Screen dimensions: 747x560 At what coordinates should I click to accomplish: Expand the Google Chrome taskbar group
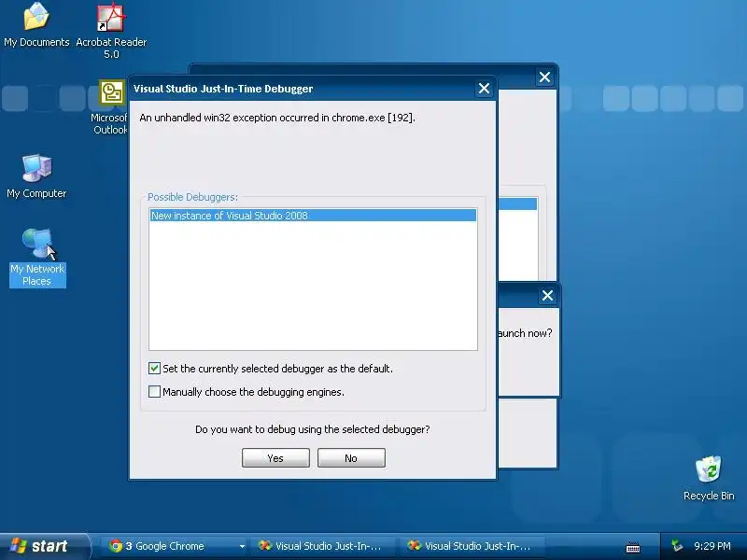click(242, 546)
